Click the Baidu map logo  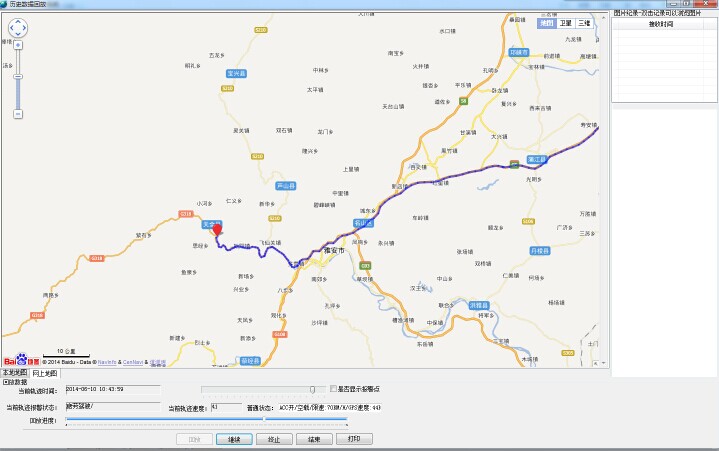21,360
